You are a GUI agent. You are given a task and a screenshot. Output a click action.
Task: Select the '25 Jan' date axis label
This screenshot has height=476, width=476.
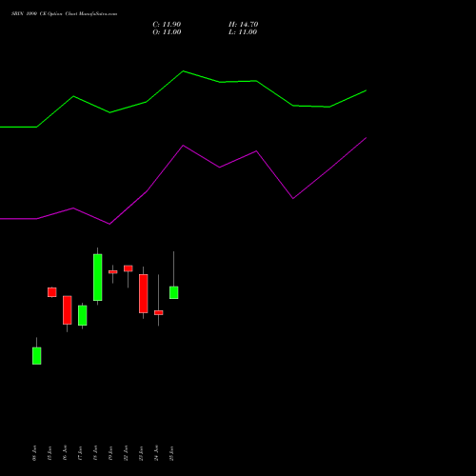click(171, 453)
